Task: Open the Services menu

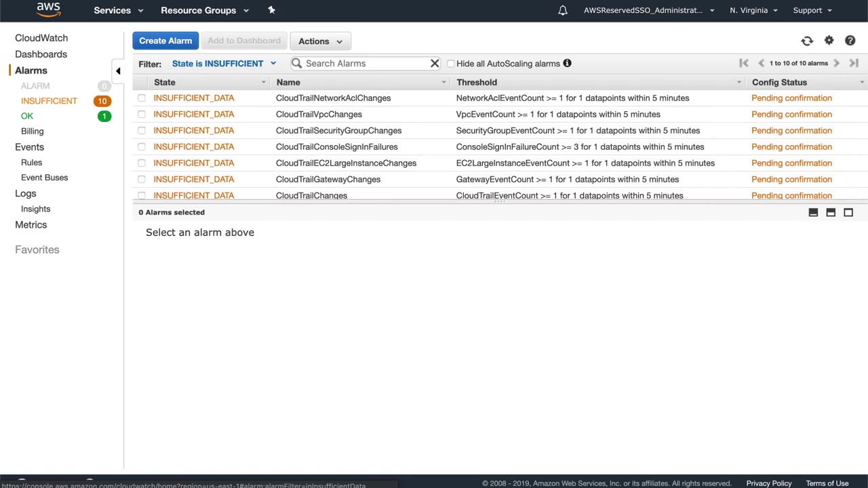Action: [x=118, y=10]
